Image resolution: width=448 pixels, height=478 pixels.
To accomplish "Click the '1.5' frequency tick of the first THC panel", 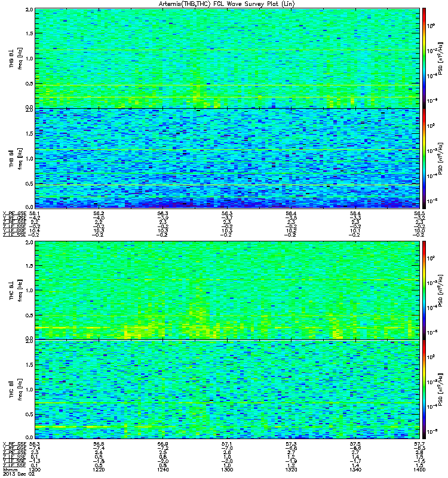I will pyautogui.click(x=29, y=266).
